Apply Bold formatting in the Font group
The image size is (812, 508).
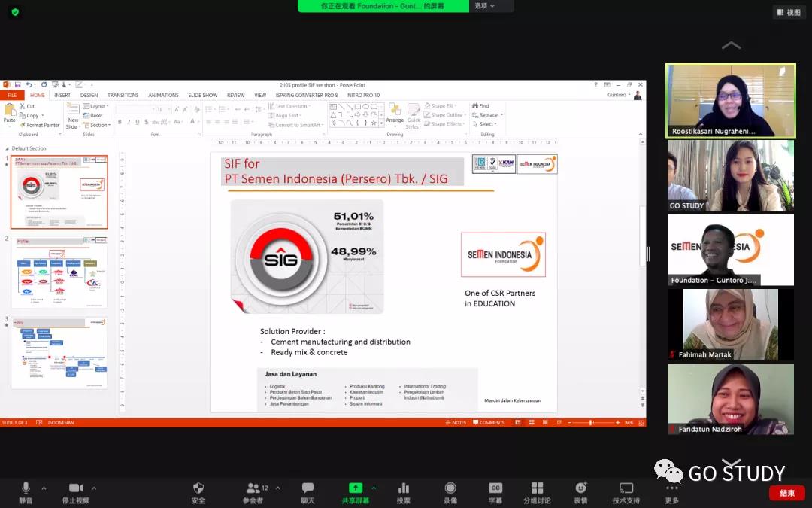pos(120,122)
